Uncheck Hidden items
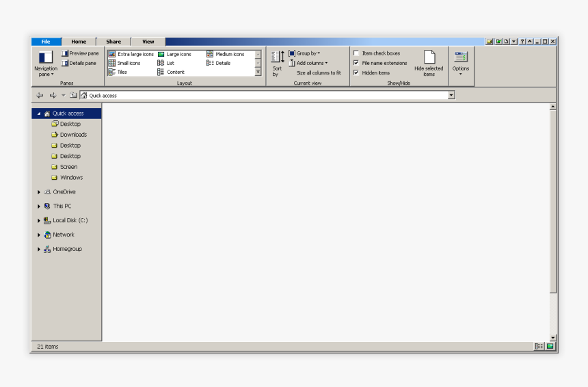This screenshot has width=588, height=387. [x=356, y=72]
